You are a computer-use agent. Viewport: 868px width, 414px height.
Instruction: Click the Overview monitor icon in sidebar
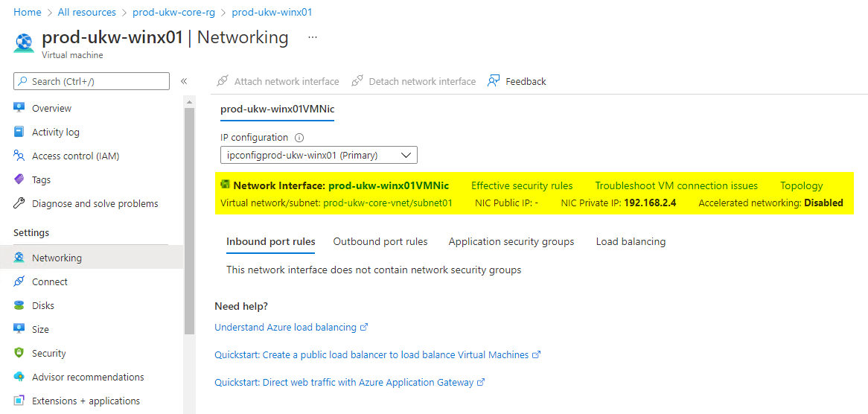pos(19,108)
